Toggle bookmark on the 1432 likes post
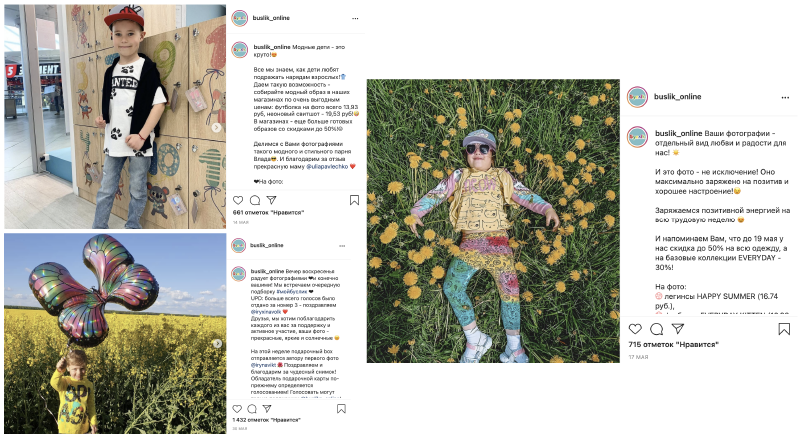Screen dimensions: 800x438 pos(341,409)
